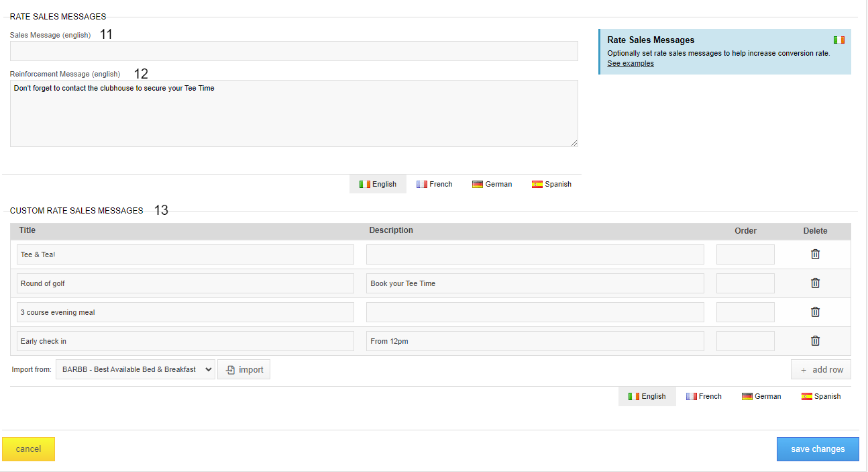This screenshot has height=472, width=868.
Task: Click the empty description for Tee & Tea!
Action: (x=535, y=254)
